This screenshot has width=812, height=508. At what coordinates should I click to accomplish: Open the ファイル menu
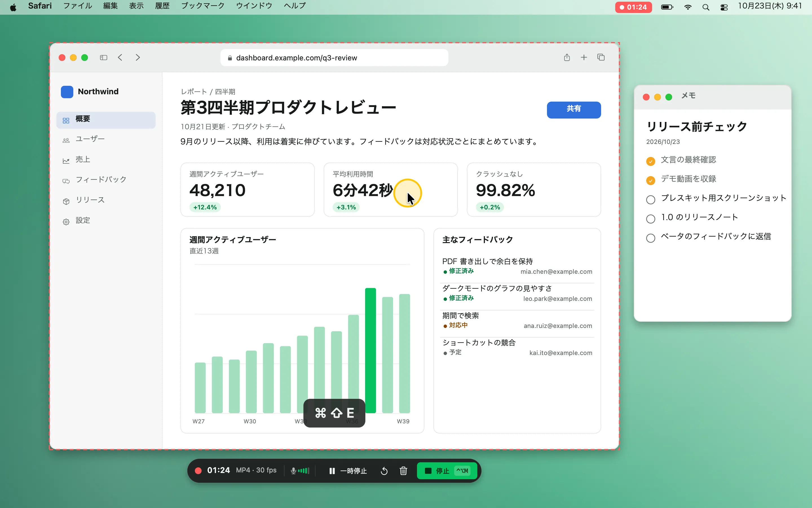coord(78,6)
